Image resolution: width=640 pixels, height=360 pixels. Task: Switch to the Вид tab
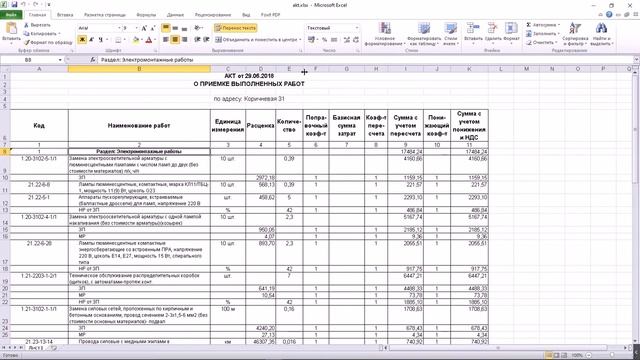pos(246,15)
